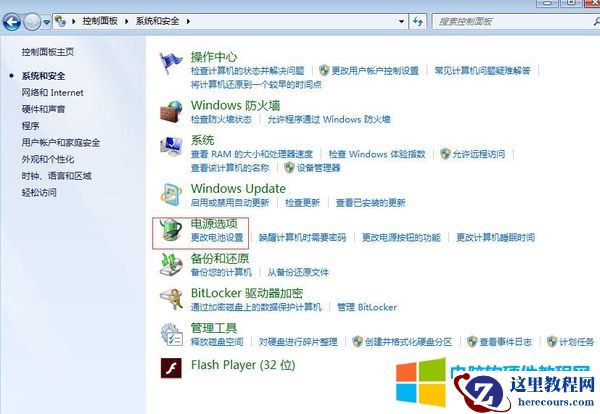Viewport: 600px width, 414px height.
Task: Open the 备份和还原 heading
Action: [220, 258]
